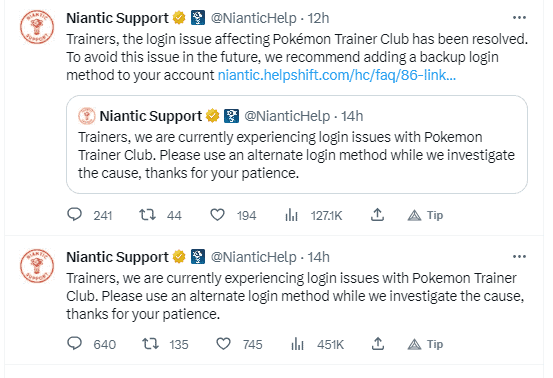Open the quoted Niantic Support tweet
Viewport: 553px width, 378px height.
[x=297, y=144]
